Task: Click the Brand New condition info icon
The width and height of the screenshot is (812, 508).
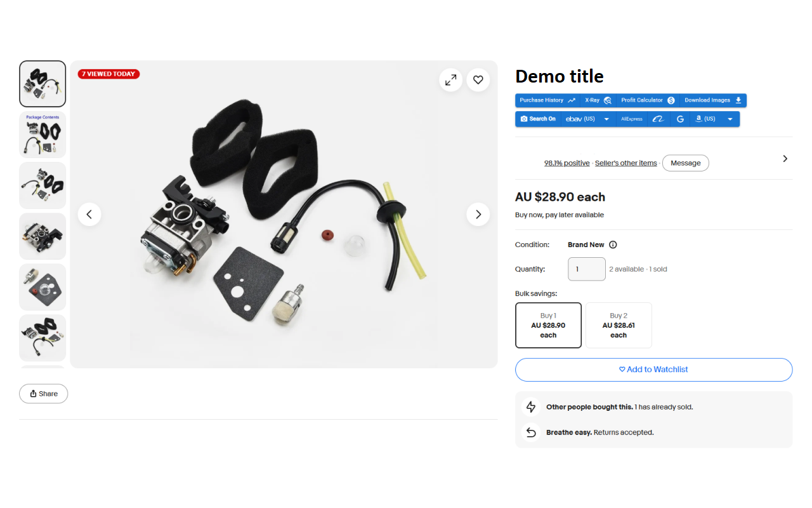Action: pos(613,245)
